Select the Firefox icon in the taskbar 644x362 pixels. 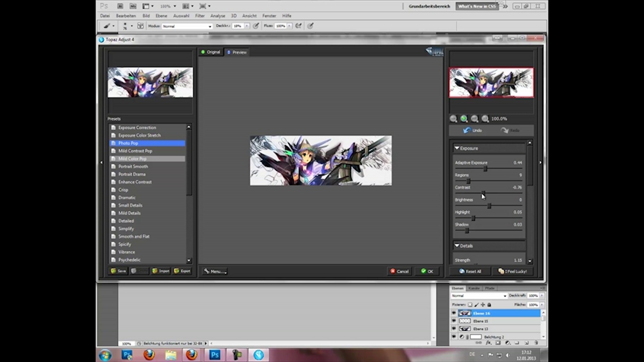(149, 355)
